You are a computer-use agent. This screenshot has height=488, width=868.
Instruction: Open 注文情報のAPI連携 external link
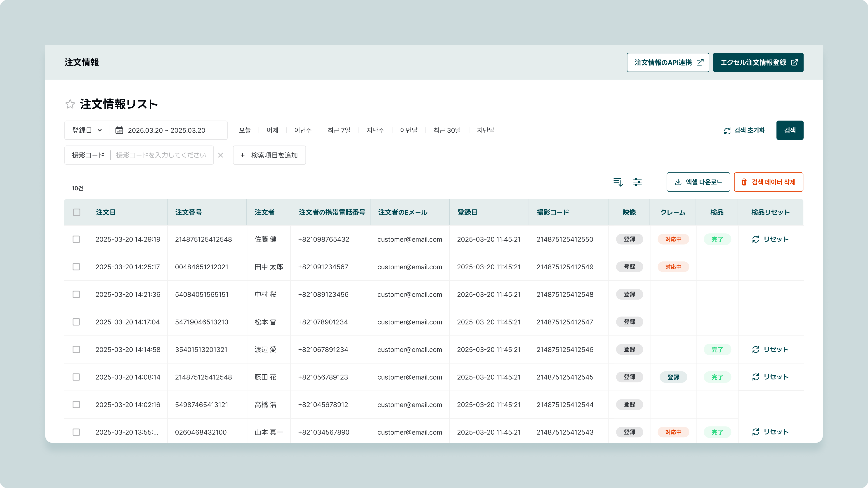pyautogui.click(x=668, y=62)
